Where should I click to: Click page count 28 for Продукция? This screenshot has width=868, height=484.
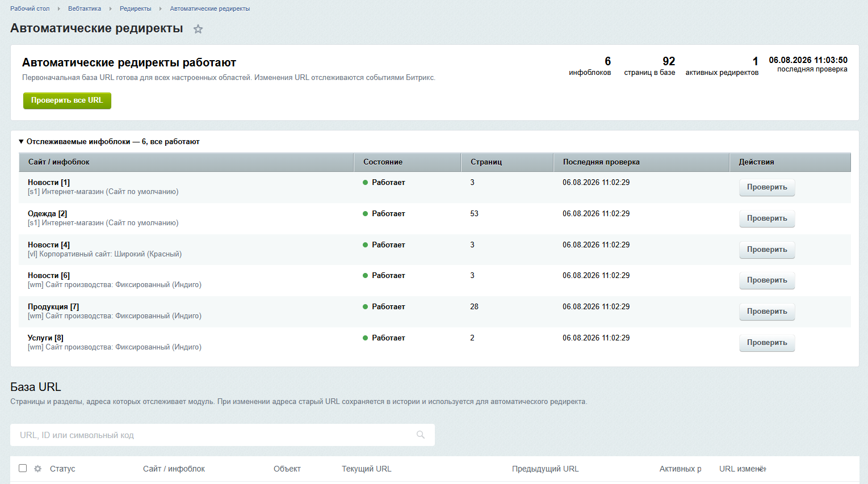[x=474, y=306]
